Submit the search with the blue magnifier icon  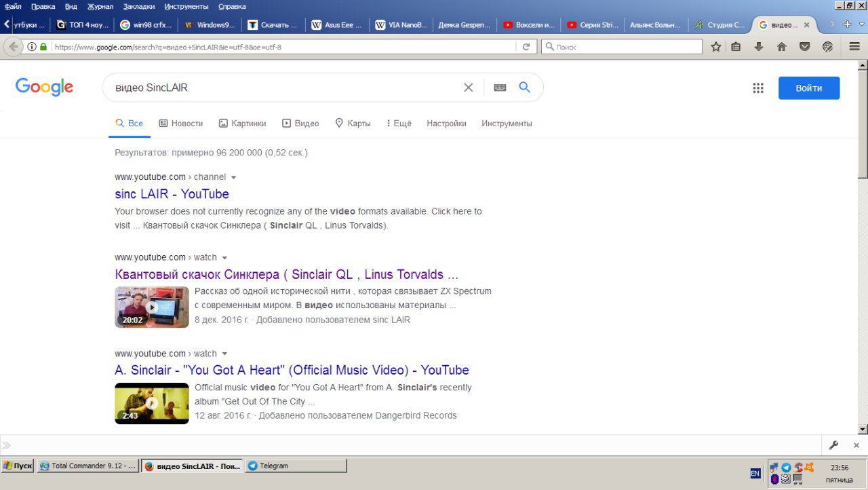tap(524, 87)
